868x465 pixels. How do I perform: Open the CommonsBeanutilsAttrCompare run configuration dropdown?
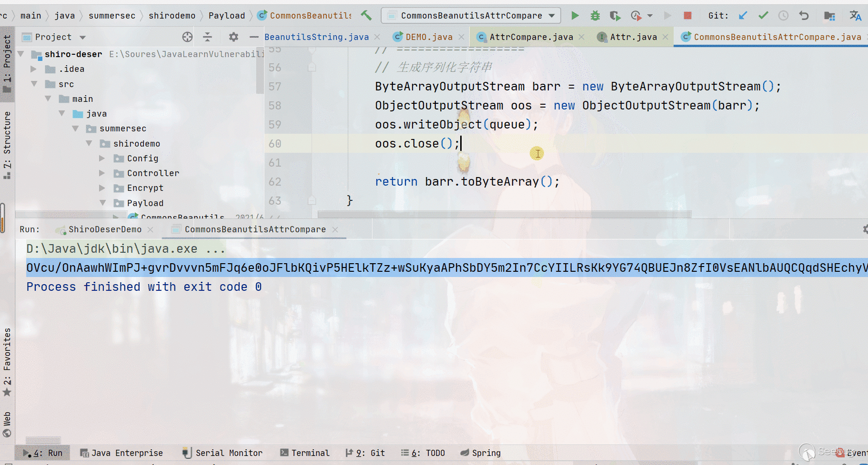click(x=552, y=16)
